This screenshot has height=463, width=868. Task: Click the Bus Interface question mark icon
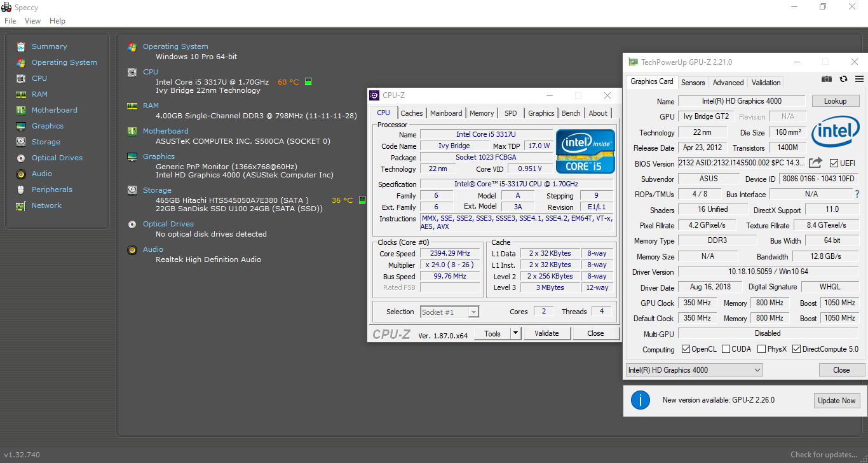coord(857,194)
